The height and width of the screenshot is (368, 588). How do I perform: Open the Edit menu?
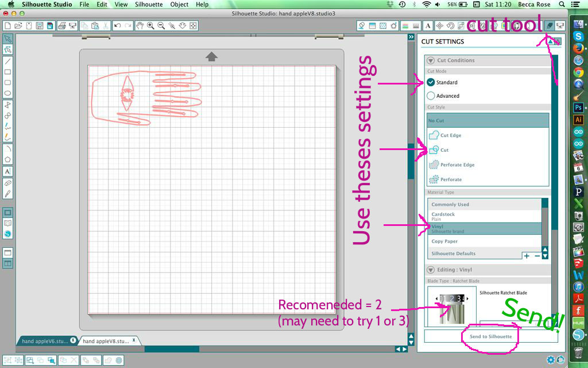click(x=102, y=5)
